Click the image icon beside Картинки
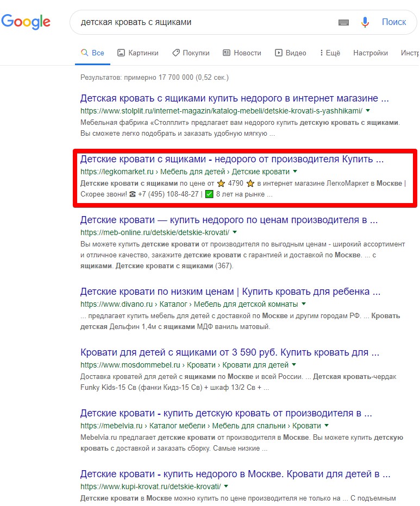Screen dimensions: 420x506 tap(121, 53)
